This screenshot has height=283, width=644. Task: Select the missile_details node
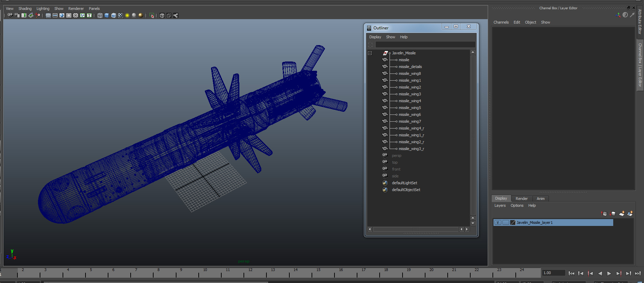(x=410, y=67)
